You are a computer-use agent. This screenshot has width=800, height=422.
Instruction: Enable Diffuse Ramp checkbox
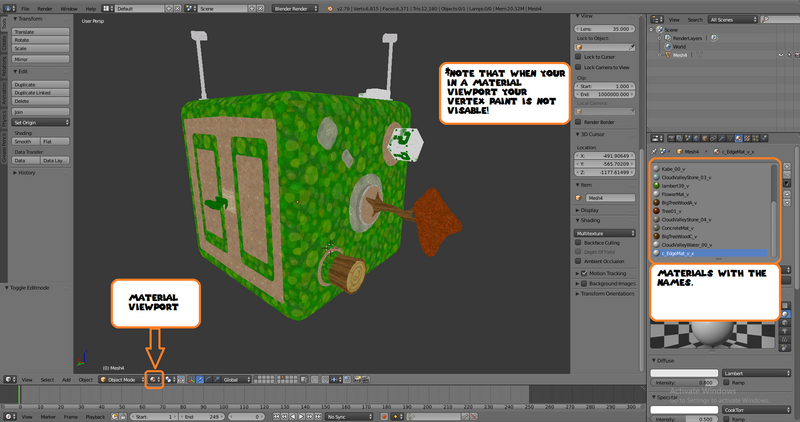pyautogui.click(x=726, y=382)
